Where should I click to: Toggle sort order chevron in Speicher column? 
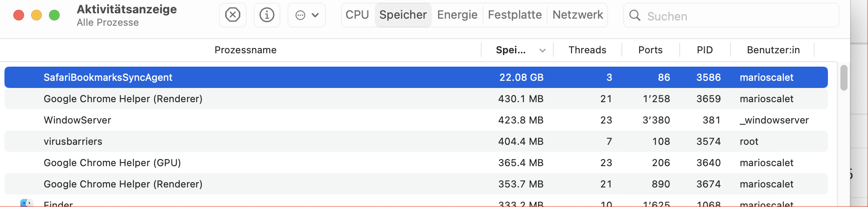[x=543, y=50]
